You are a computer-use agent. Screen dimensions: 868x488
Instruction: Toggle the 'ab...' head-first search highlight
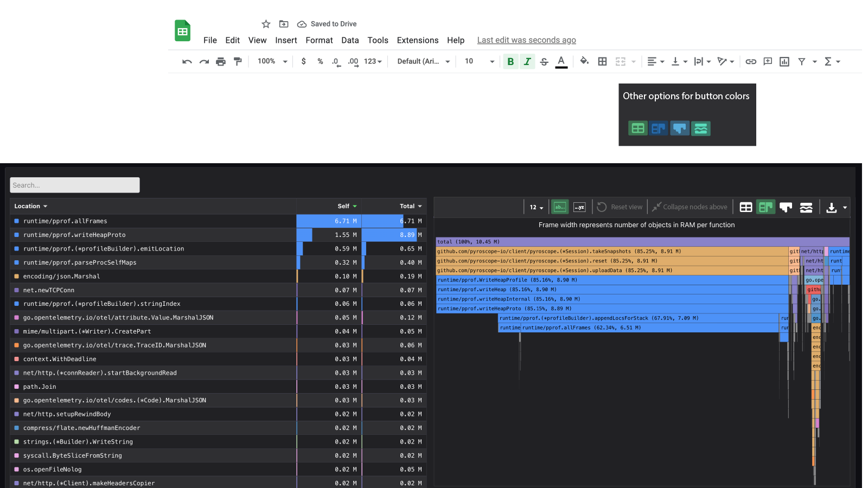click(x=559, y=207)
